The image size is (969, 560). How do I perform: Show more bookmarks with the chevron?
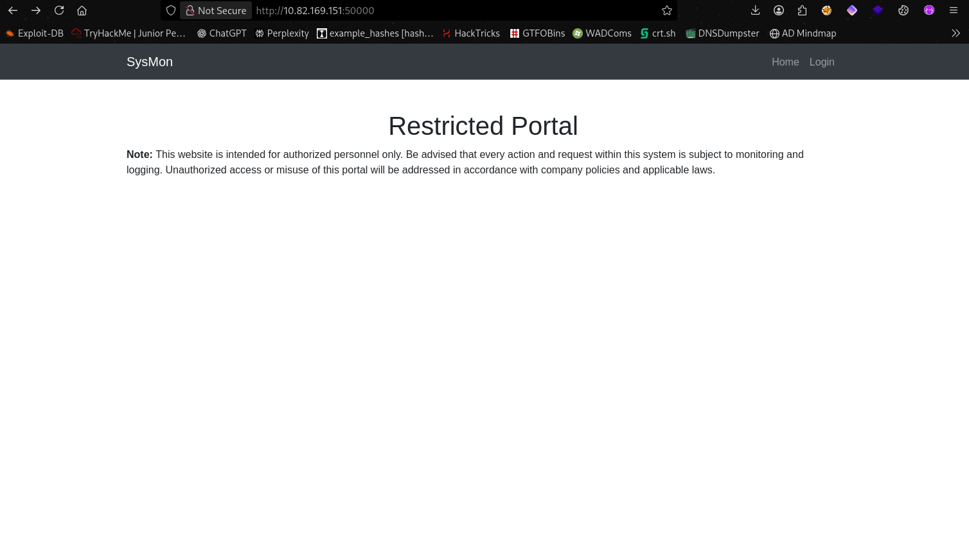[x=956, y=33]
